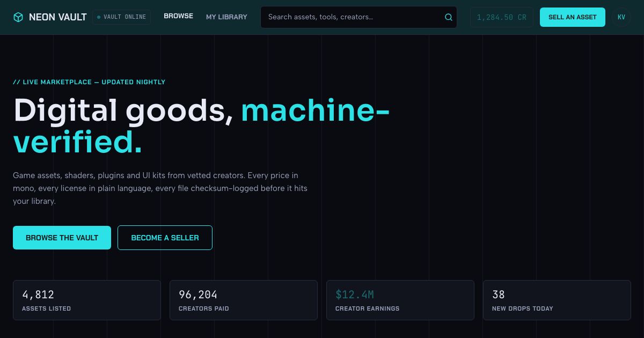Select the 96,204 Creators Paid card

pyautogui.click(x=244, y=300)
